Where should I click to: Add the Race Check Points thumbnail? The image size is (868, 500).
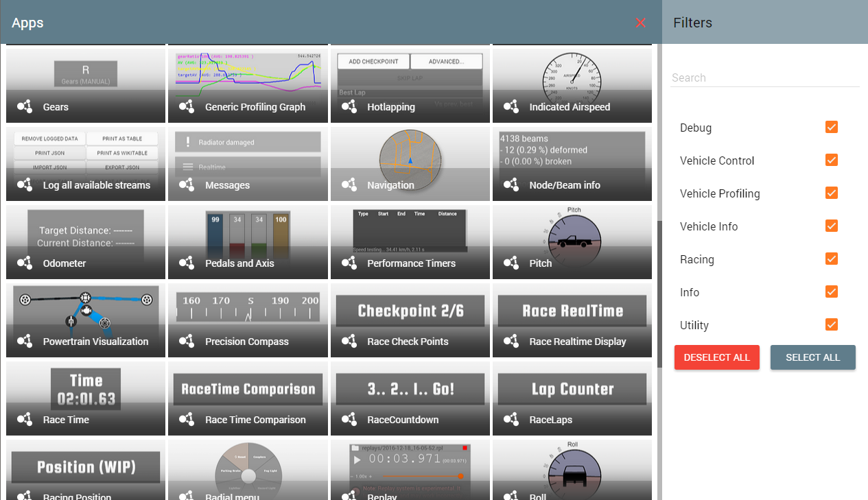tap(410, 320)
